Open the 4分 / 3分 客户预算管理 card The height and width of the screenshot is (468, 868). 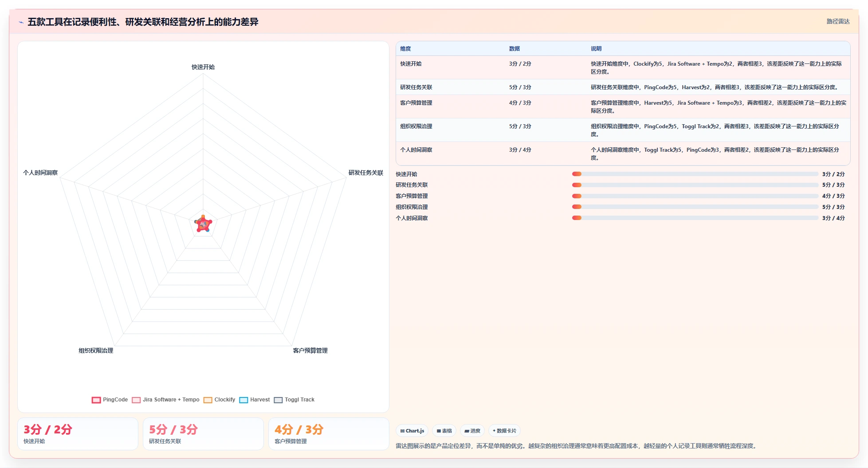[329, 434]
